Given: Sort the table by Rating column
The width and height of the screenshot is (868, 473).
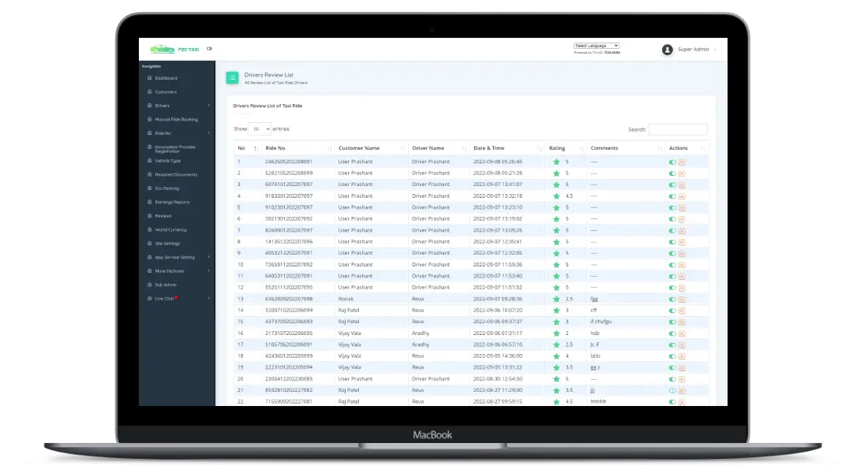Looking at the screenshot, I should (x=565, y=148).
